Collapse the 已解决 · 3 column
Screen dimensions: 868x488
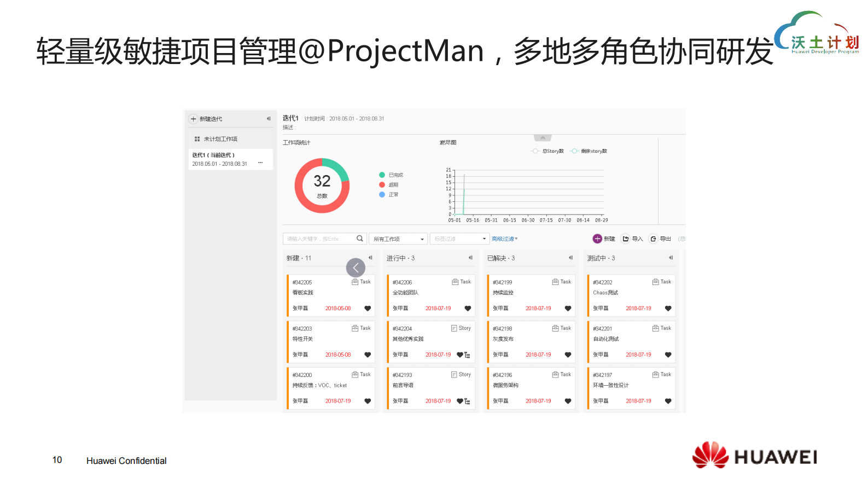point(570,258)
